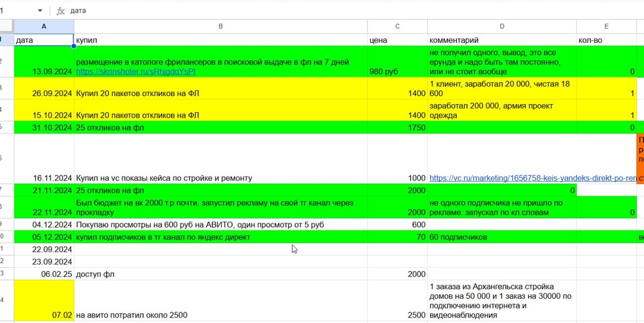644x323 pixels.
Task: Select date cell 22.11.2024
Action: (x=44, y=207)
